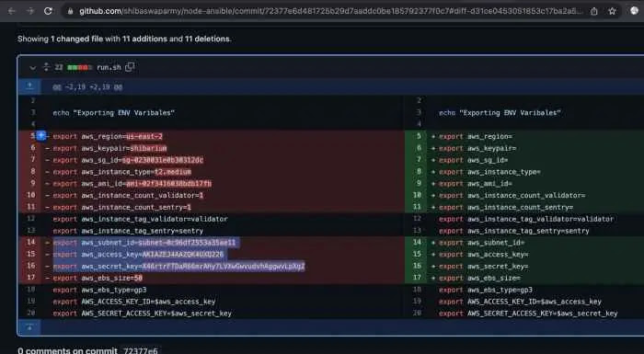Click the "11 additions" text

[144, 39]
